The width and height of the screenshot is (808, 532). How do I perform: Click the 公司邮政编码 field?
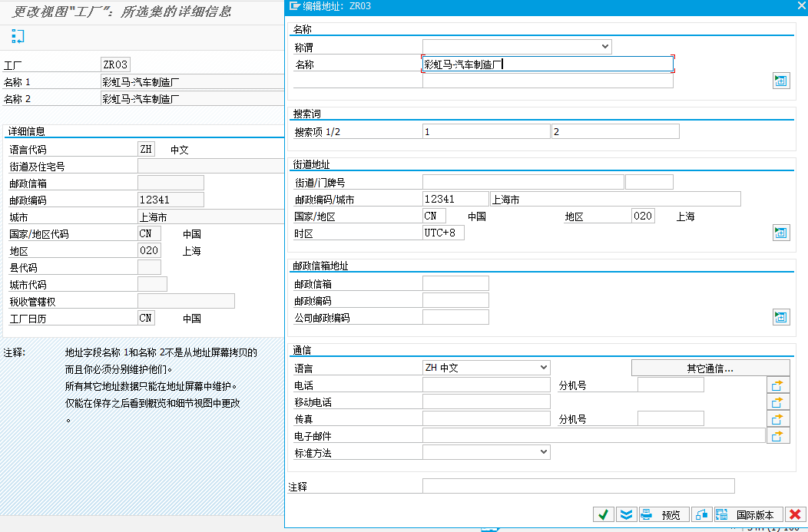click(x=455, y=317)
